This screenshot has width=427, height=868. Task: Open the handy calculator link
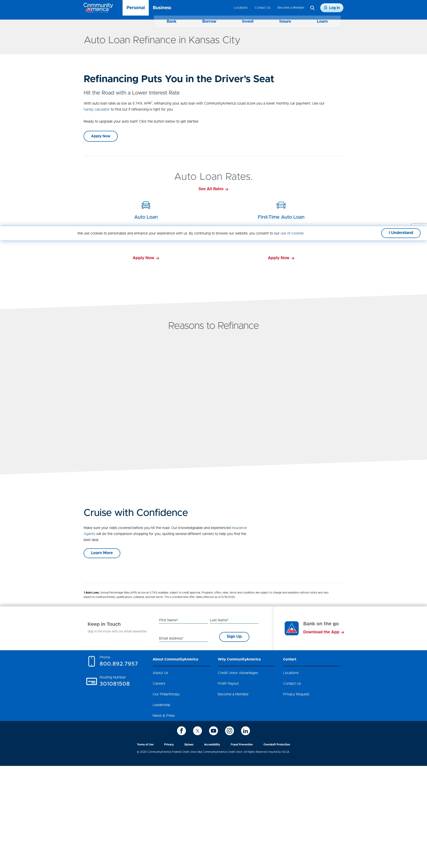tap(97, 109)
